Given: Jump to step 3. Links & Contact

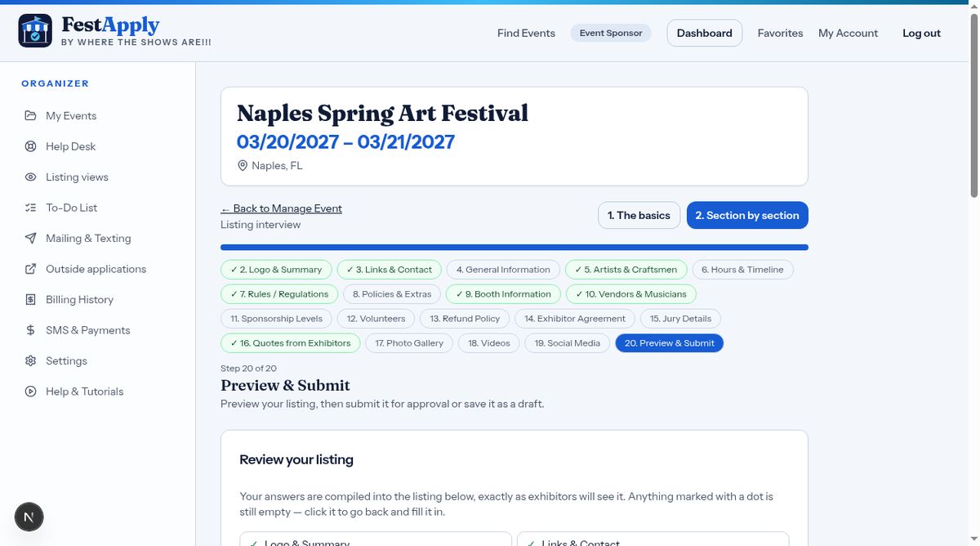Looking at the screenshot, I should (389, 270).
